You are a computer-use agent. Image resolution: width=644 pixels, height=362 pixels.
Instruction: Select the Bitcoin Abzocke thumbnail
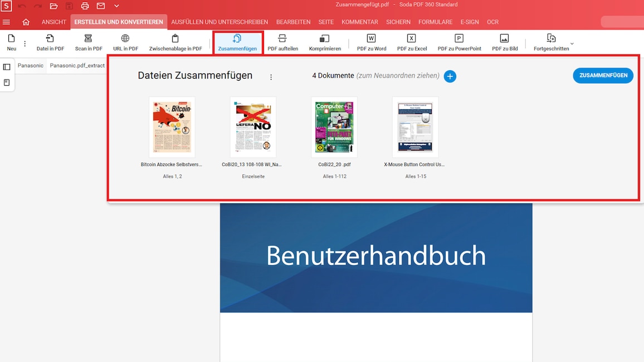click(172, 127)
